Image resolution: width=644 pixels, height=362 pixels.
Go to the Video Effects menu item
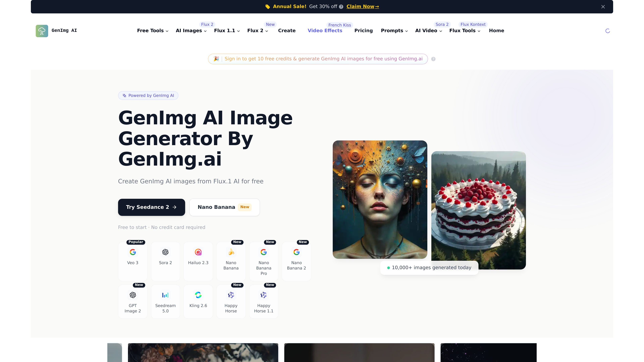click(x=325, y=31)
